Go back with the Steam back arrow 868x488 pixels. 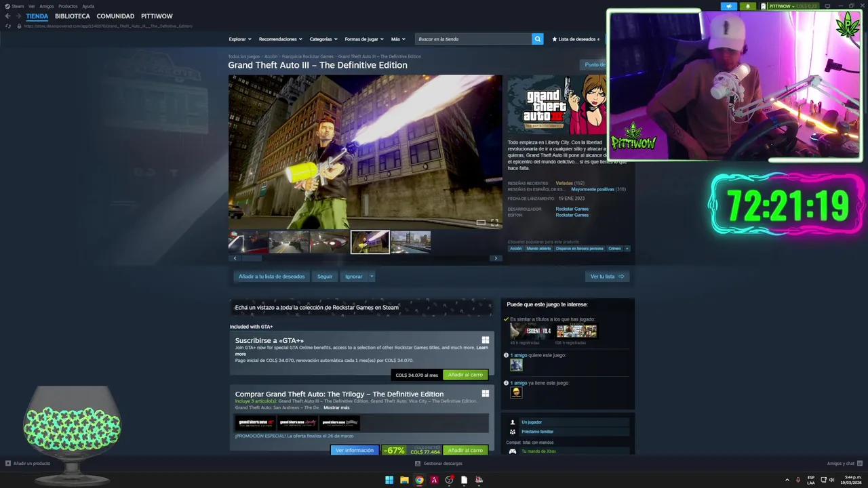coord(8,16)
